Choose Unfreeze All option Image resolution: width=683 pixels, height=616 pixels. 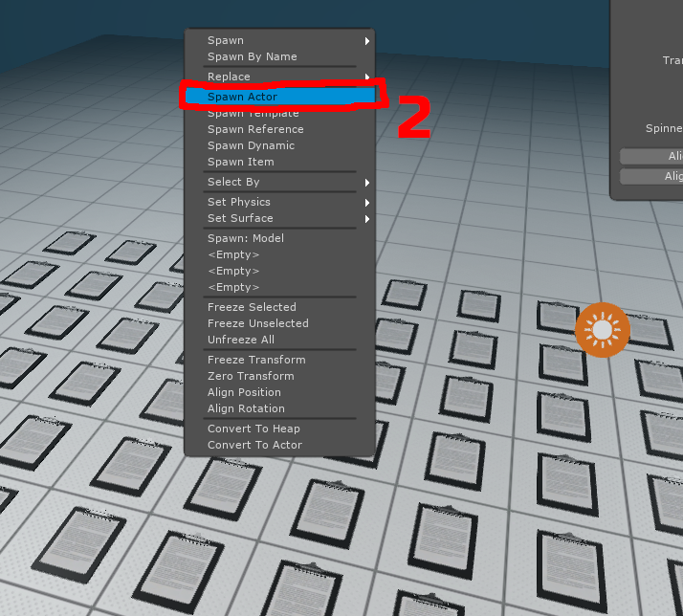(279, 340)
